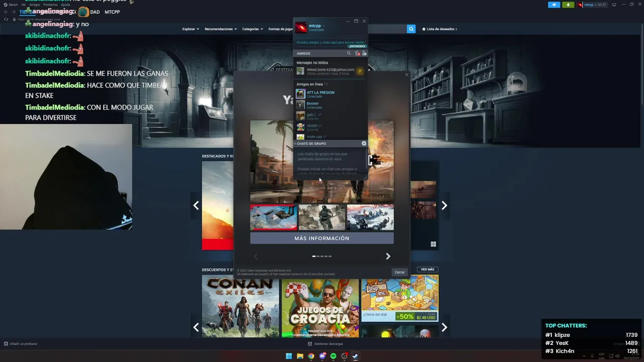644x362 pixels.
Task: Open the Windows Start menu
Action: (289, 356)
